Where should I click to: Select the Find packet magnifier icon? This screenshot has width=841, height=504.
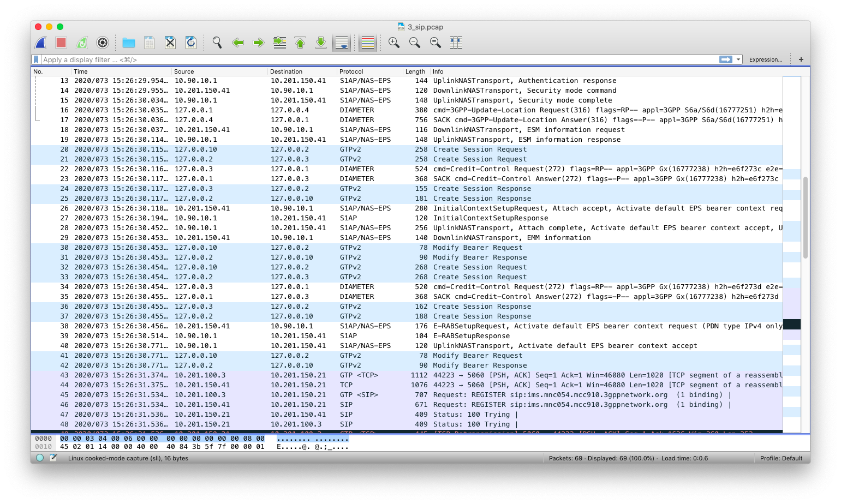pos(217,43)
